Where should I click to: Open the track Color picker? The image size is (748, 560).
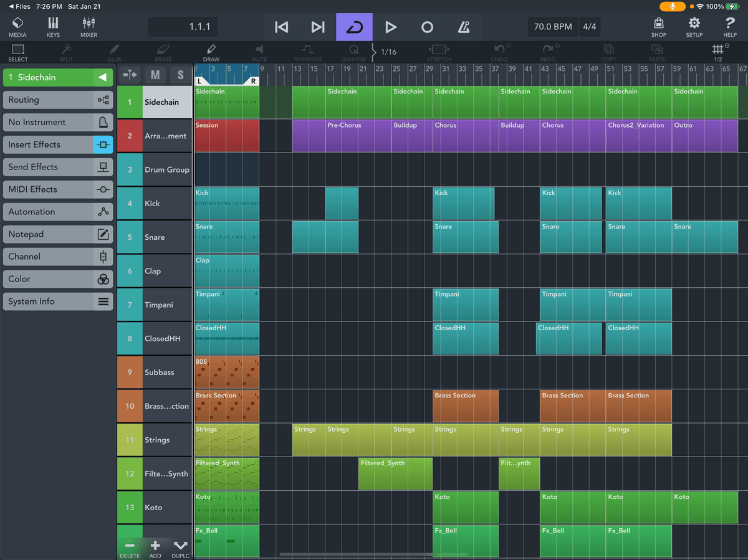pyautogui.click(x=57, y=279)
